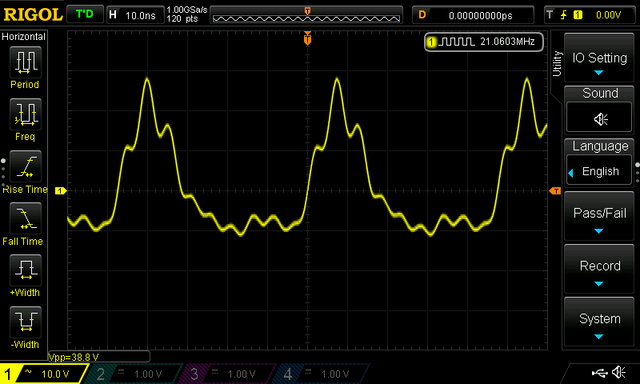Image resolution: width=640 pixels, height=384 pixels.
Task: Select the -Width measurement icon
Action: click(x=25, y=322)
